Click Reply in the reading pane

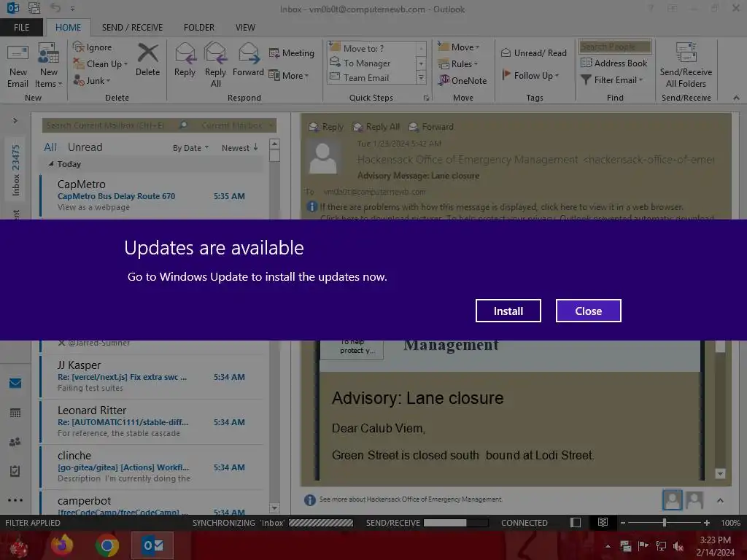point(326,127)
